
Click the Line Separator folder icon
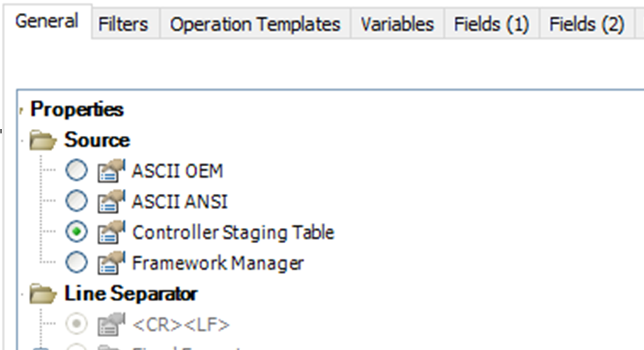(43, 294)
